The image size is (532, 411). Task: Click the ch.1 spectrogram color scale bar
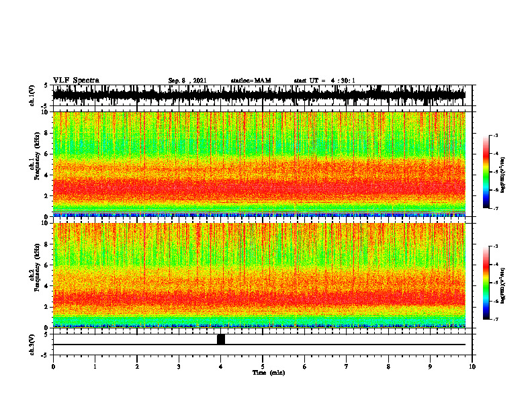(x=486, y=172)
